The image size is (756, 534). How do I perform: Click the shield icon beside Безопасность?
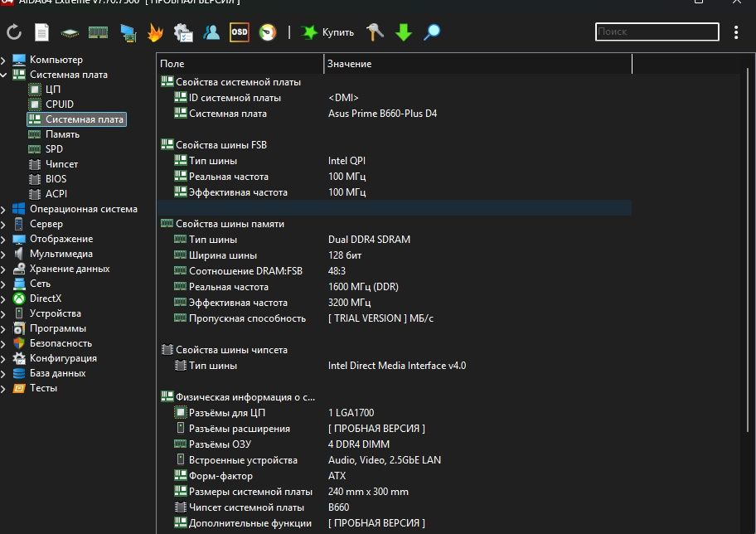pyautogui.click(x=19, y=343)
